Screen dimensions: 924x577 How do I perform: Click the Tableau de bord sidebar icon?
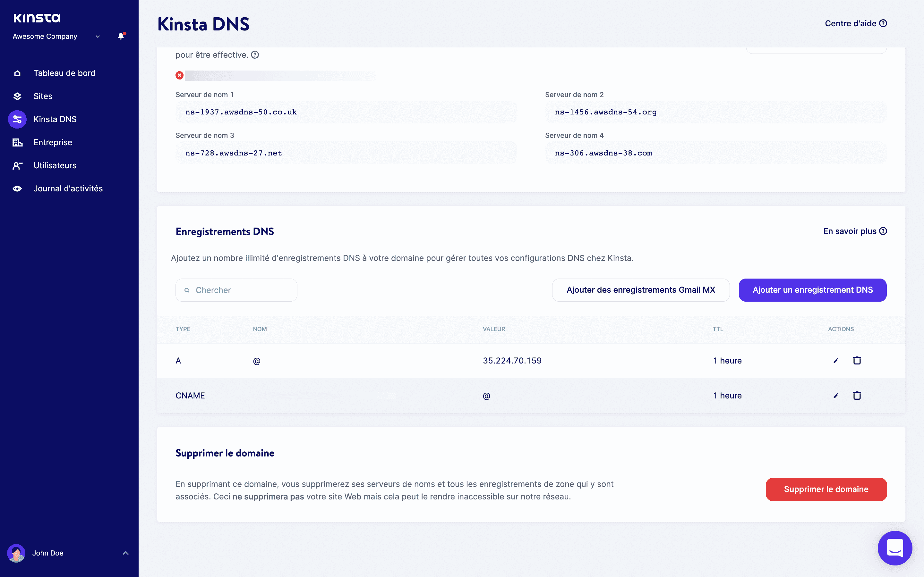(x=17, y=72)
